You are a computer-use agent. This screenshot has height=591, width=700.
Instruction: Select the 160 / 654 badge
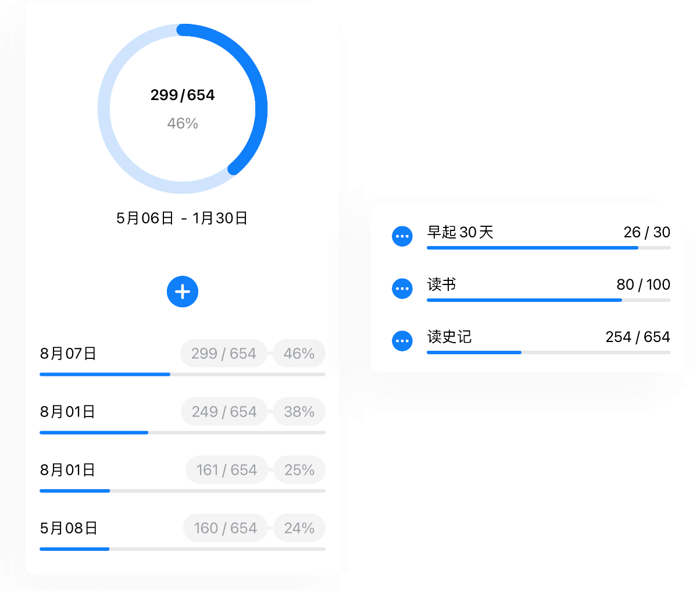(226, 528)
